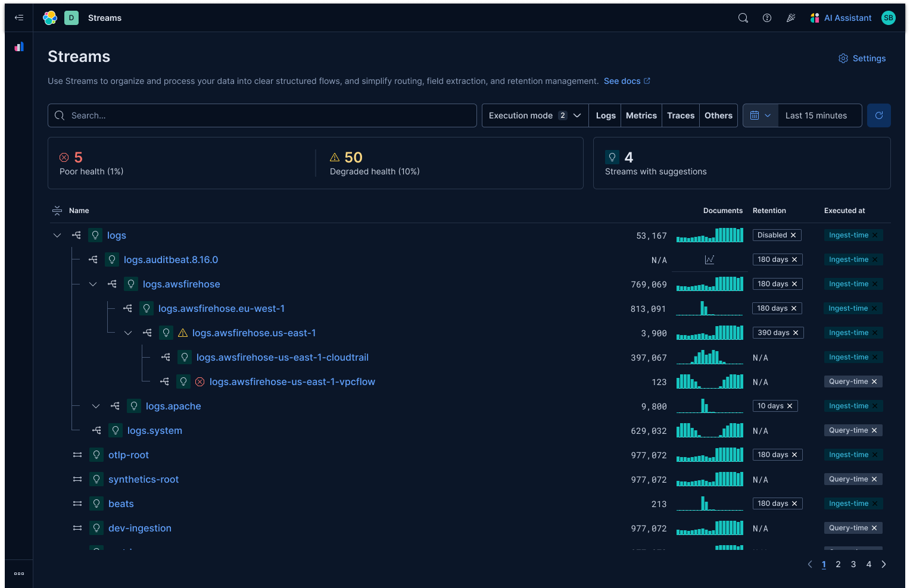Click the wired stream icon on logs.system
The image size is (910, 588).
tap(96, 430)
